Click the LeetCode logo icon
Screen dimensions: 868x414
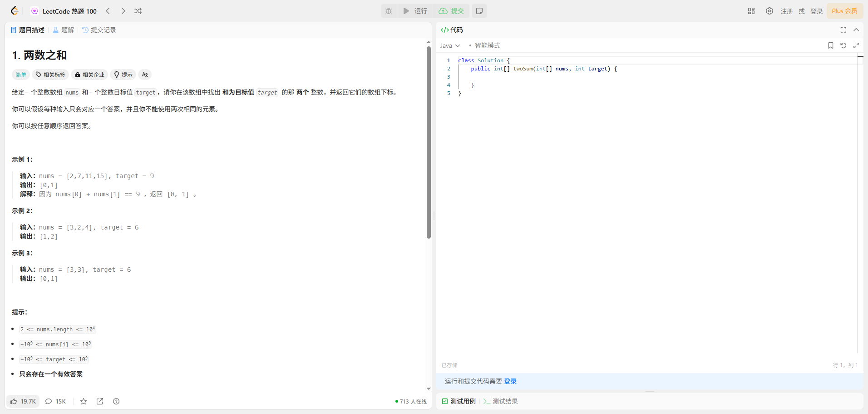[x=15, y=11]
